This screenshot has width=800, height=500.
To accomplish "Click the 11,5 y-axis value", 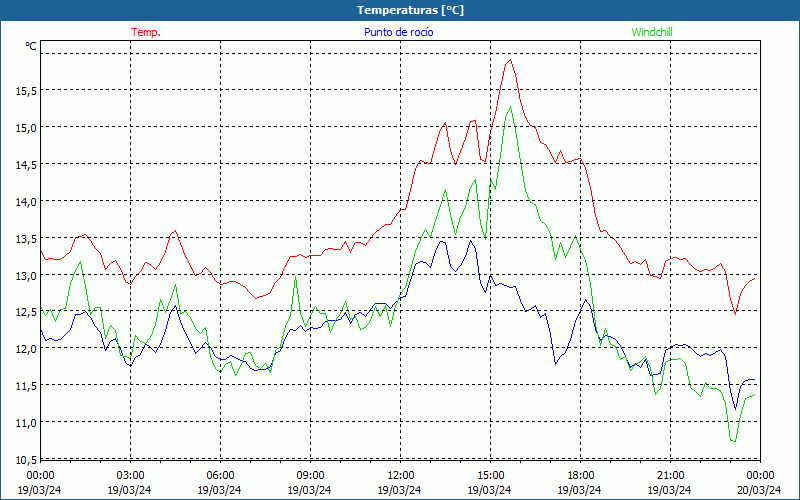I will coord(27,386).
